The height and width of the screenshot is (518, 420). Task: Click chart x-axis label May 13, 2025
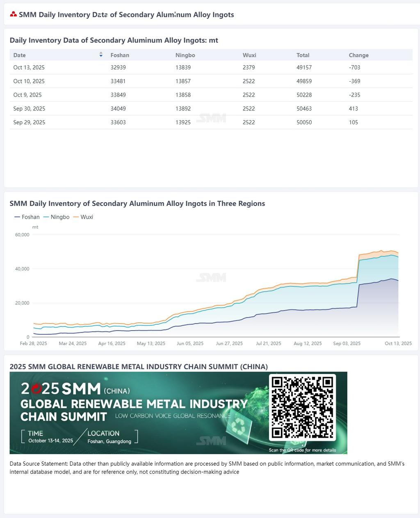click(151, 343)
